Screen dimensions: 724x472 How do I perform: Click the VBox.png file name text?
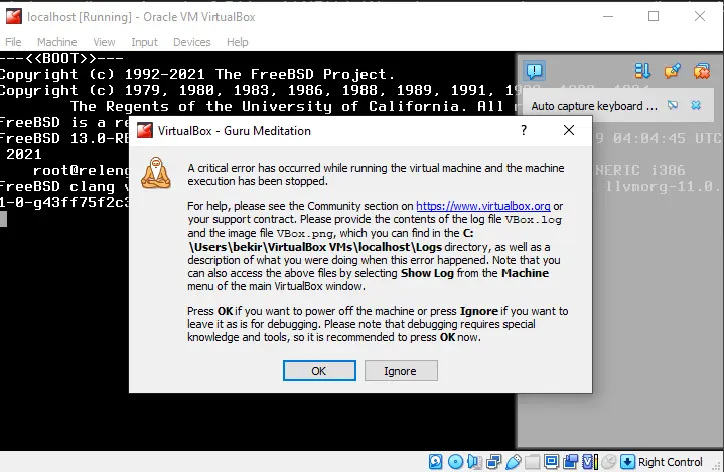304,233
